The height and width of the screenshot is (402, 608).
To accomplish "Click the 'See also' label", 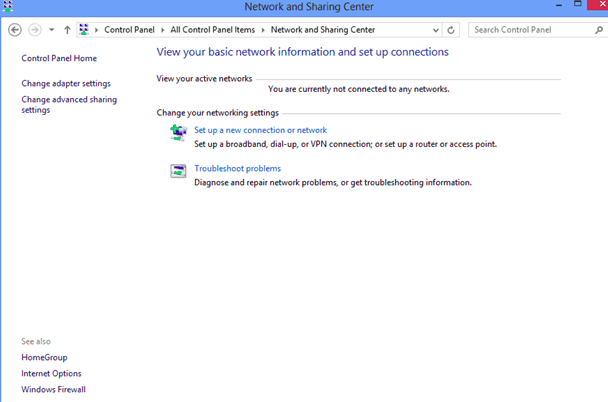I will [x=36, y=342].
